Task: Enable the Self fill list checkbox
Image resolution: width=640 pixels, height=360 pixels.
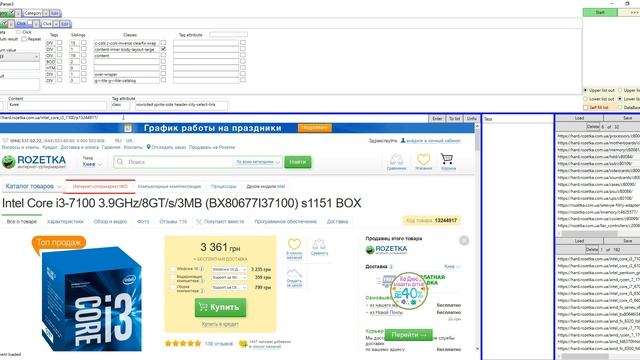Action: (586, 107)
